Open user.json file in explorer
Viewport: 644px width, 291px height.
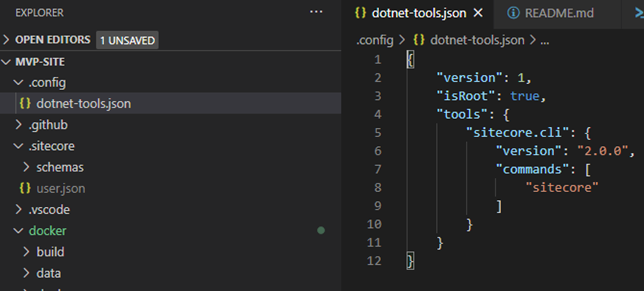pyautogui.click(x=61, y=189)
